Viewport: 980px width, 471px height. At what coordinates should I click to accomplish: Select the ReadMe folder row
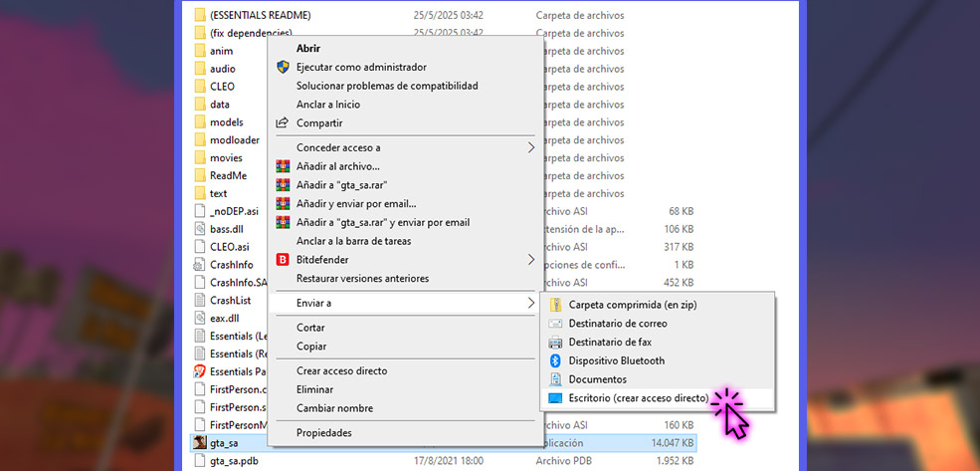pos(228,176)
